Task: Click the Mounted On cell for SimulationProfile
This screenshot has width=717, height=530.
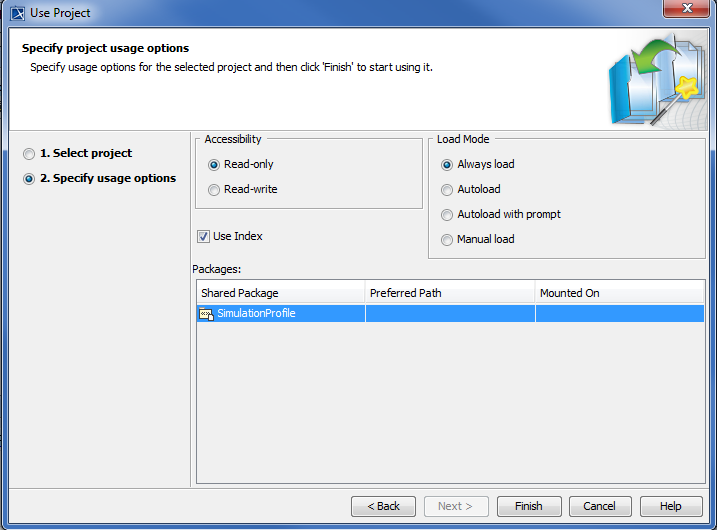Action: click(x=620, y=313)
